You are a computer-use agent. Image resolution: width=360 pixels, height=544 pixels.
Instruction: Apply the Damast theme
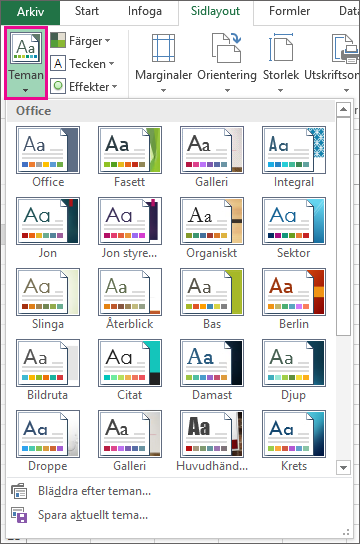[212, 370]
